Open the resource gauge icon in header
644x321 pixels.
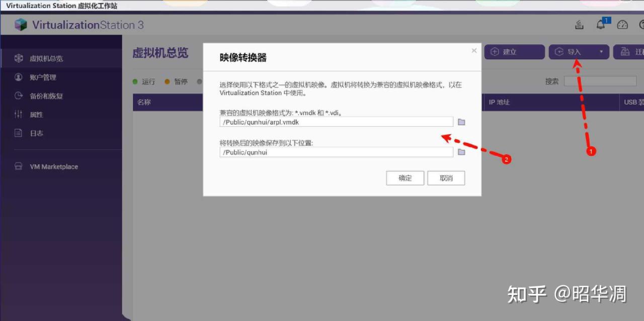tap(623, 25)
